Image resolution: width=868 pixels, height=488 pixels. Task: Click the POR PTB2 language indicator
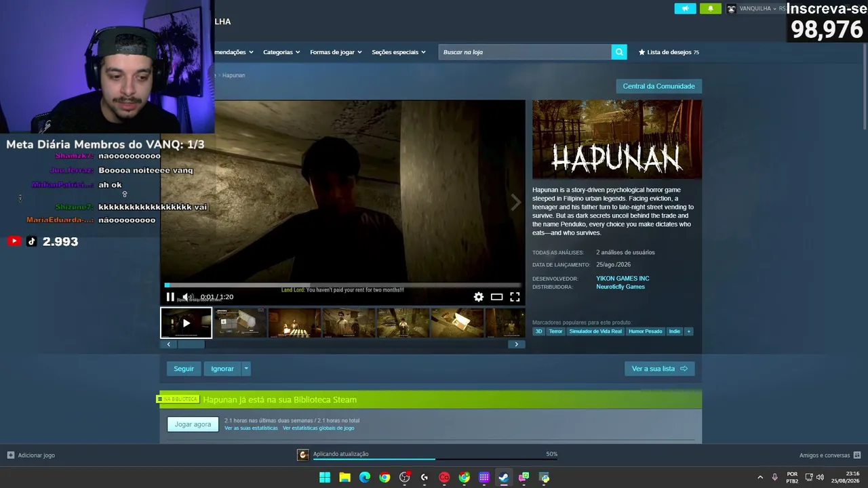coord(792,477)
